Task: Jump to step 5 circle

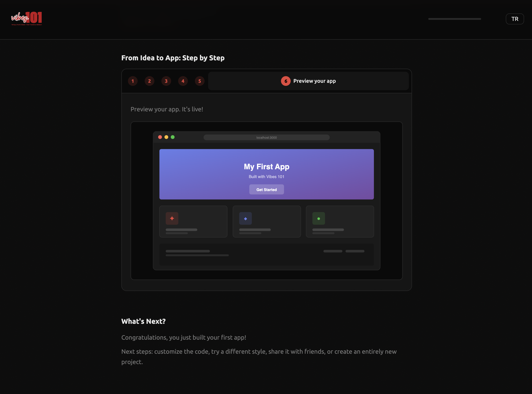Action: (x=199, y=81)
